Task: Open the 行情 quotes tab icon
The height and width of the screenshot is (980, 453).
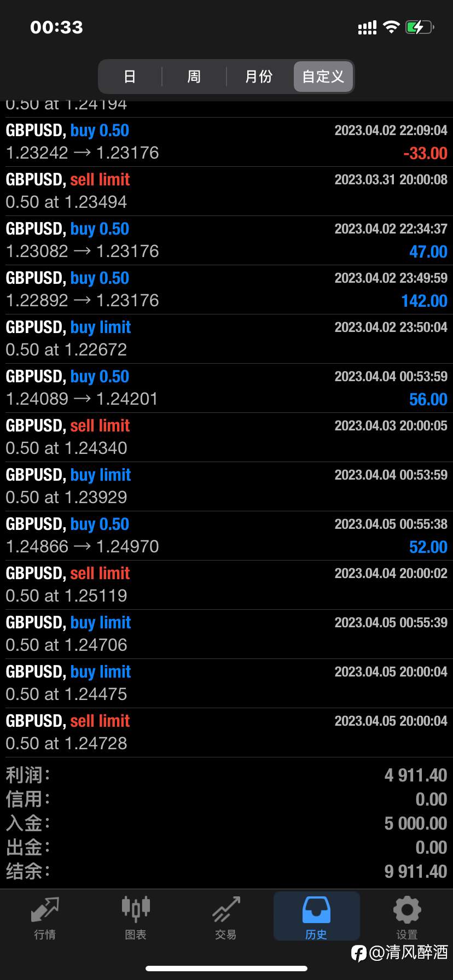Action: (45, 909)
